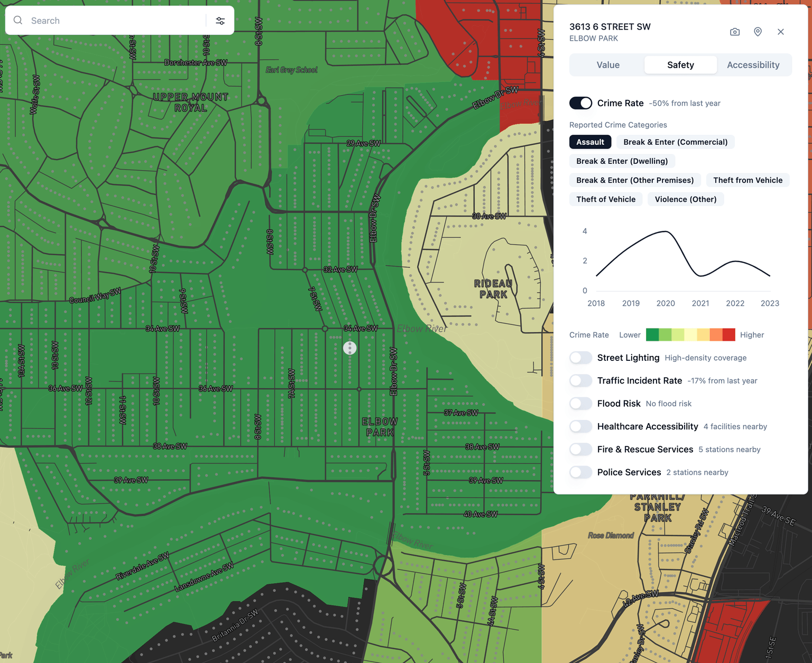This screenshot has width=812, height=663.
Task: Click the location pin icon near the panel header
Action: click(x=758, y=32)
